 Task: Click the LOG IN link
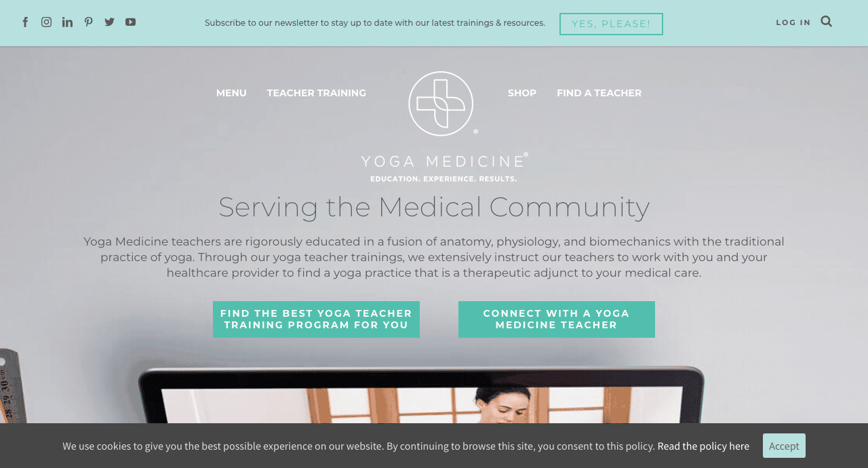click(793, 22)
